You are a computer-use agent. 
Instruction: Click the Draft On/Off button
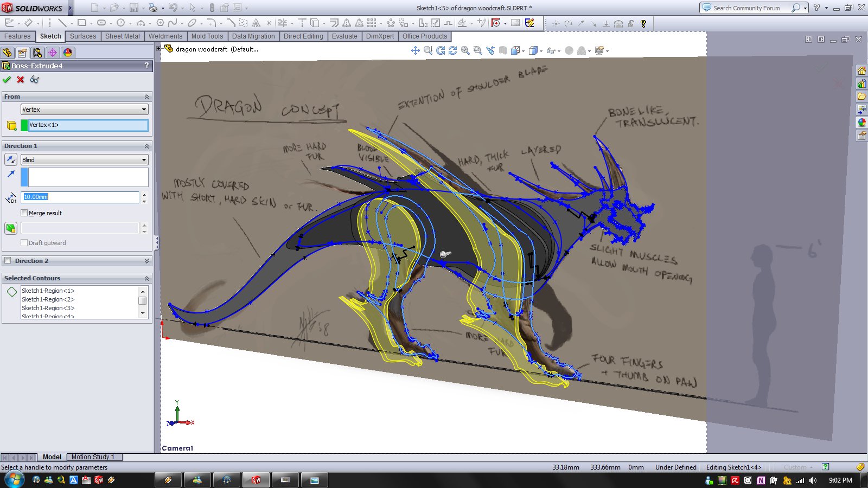(10, 228)
